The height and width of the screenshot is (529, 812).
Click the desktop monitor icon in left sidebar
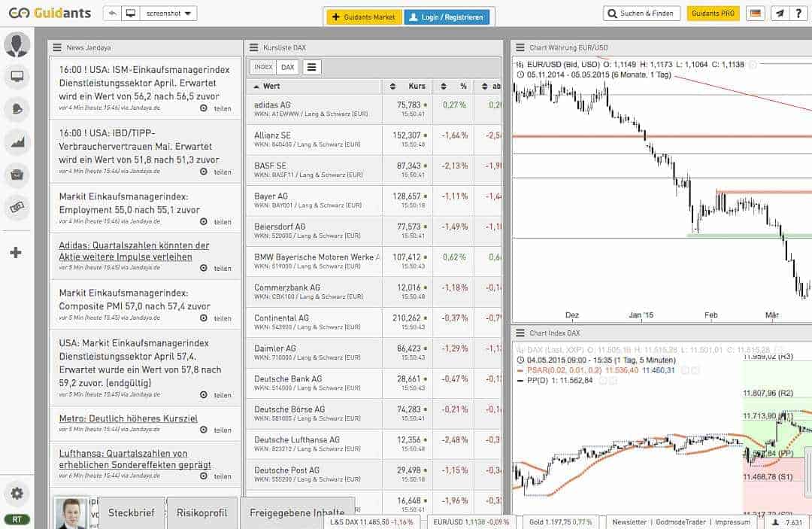17,76
